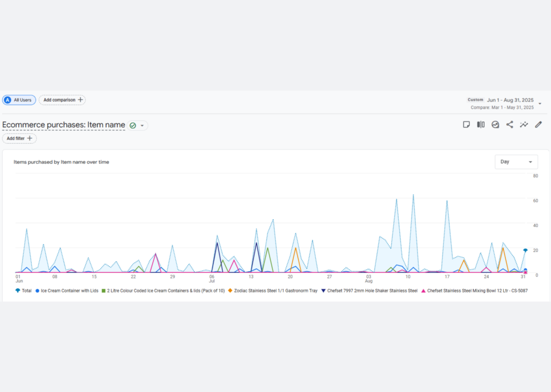
Task: Toggle the Total series in legend
Action: [x=24, y=290]
